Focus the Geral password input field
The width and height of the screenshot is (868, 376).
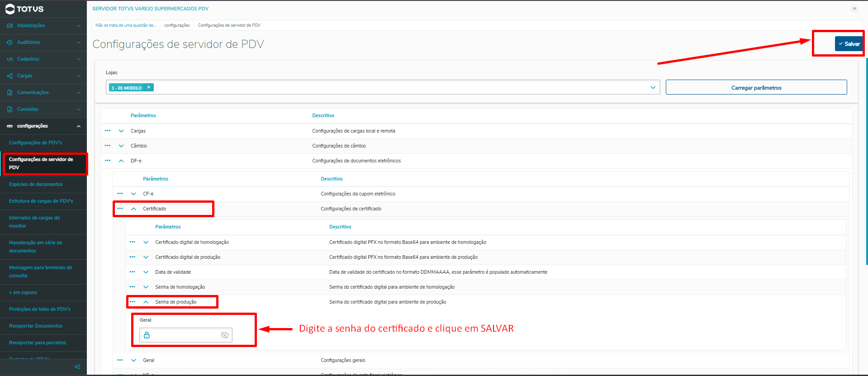click(x=186, y=335)
